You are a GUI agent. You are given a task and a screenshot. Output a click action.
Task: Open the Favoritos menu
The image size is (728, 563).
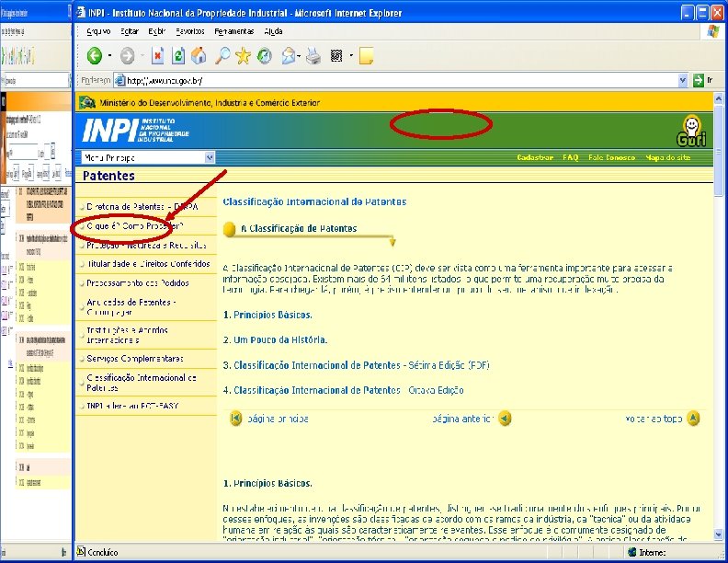click(190, 31)
